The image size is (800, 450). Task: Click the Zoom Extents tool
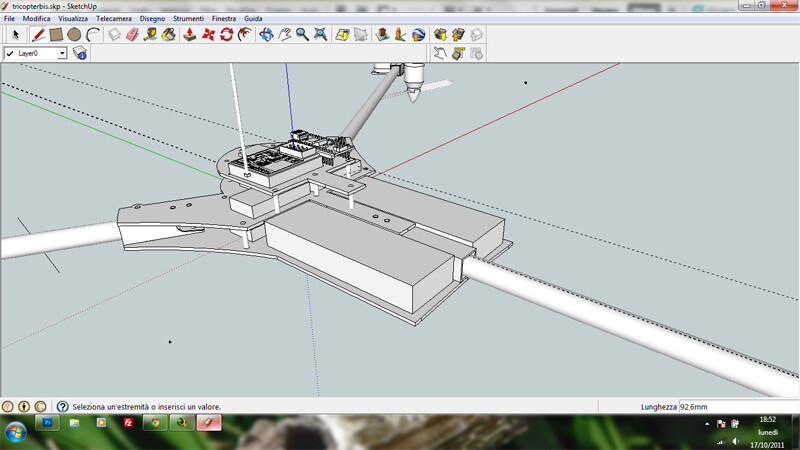(x=320, y=35)
